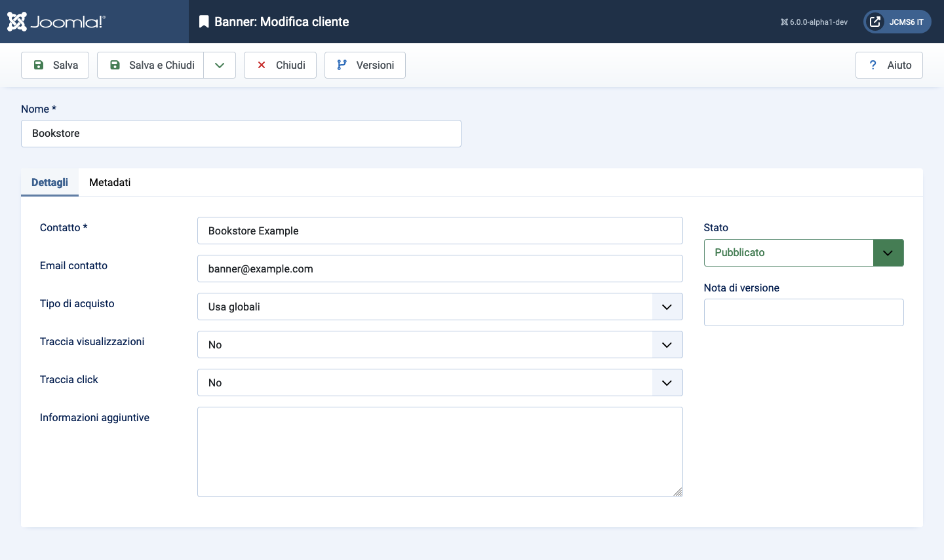Click the Email contatto label

[73, 265]
